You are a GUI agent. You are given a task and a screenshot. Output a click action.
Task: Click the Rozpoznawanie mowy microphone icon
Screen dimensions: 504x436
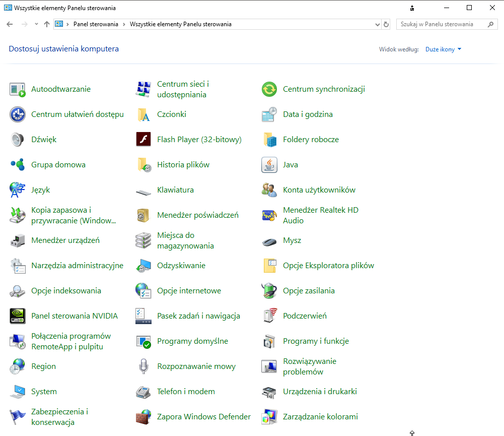143,366
